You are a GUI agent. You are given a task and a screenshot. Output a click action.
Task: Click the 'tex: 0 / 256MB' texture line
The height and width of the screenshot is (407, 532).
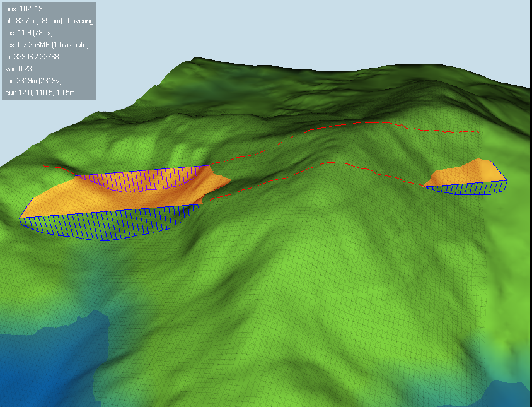pos(47,45)
